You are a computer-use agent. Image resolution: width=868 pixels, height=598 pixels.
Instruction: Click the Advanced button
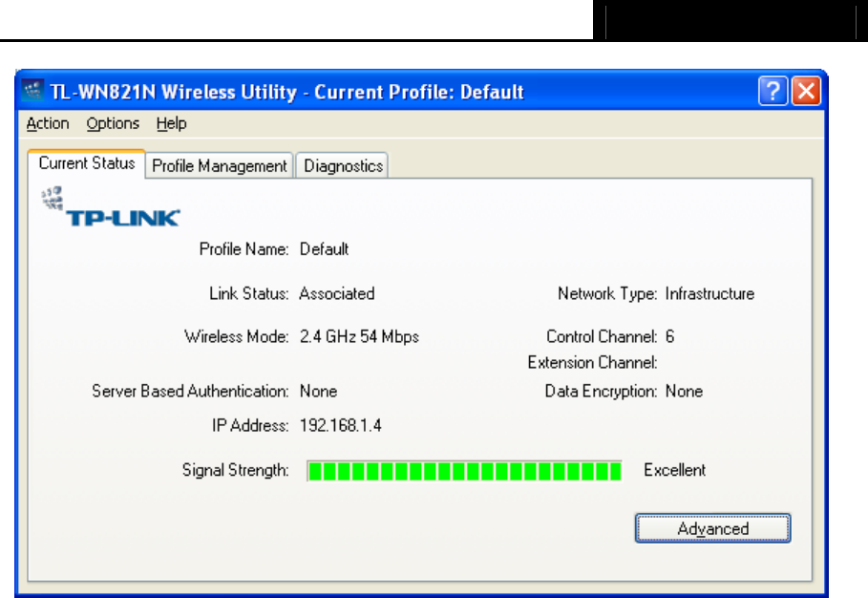(713, 528)
